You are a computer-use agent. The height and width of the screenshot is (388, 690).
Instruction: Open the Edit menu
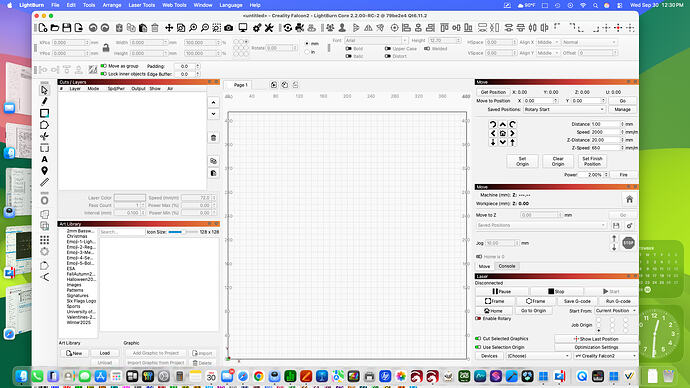click(71, 5)
